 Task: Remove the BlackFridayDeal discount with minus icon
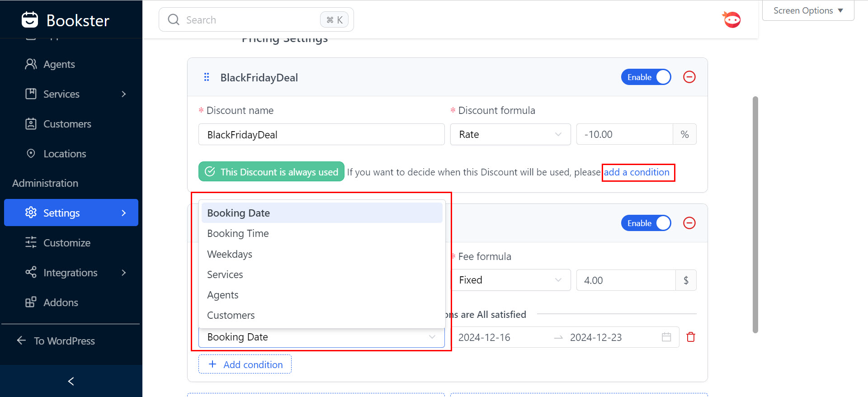coord(689,77)
